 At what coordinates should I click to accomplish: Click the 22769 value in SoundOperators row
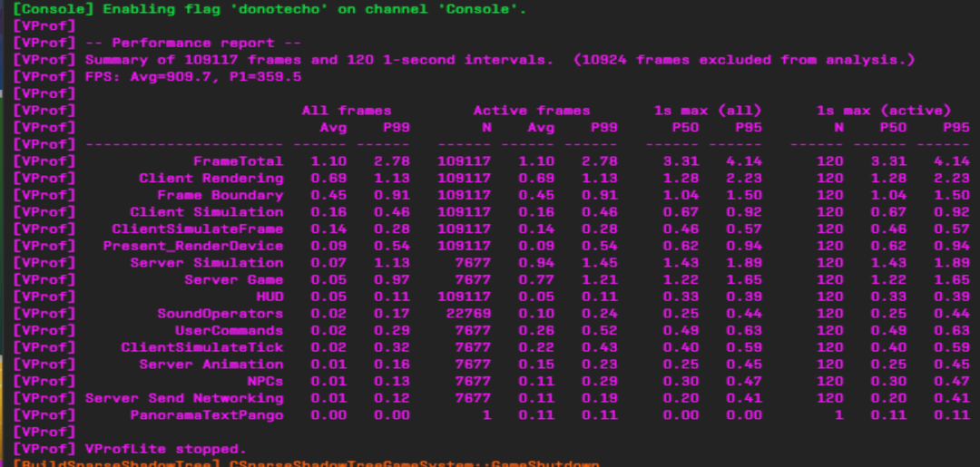(x=468, y=314)
